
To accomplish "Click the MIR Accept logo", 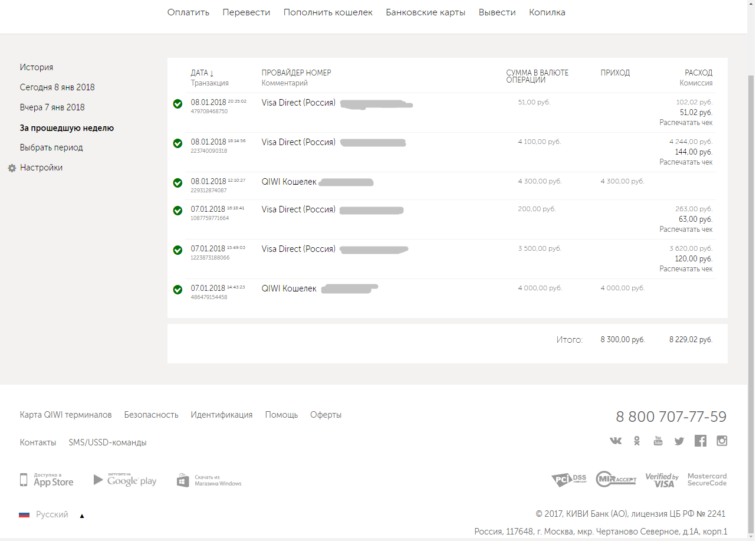I will pos(616,479).
